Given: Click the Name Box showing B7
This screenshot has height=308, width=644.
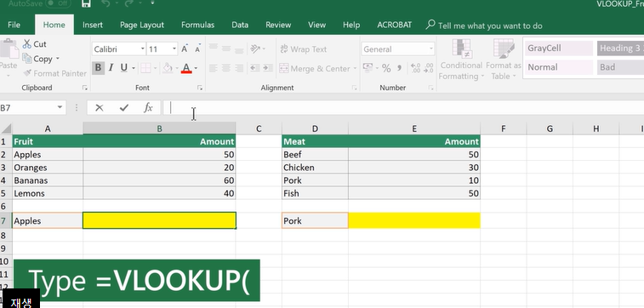Looking at the screenshot, I should pyautogui.click(x=32, y=107).
